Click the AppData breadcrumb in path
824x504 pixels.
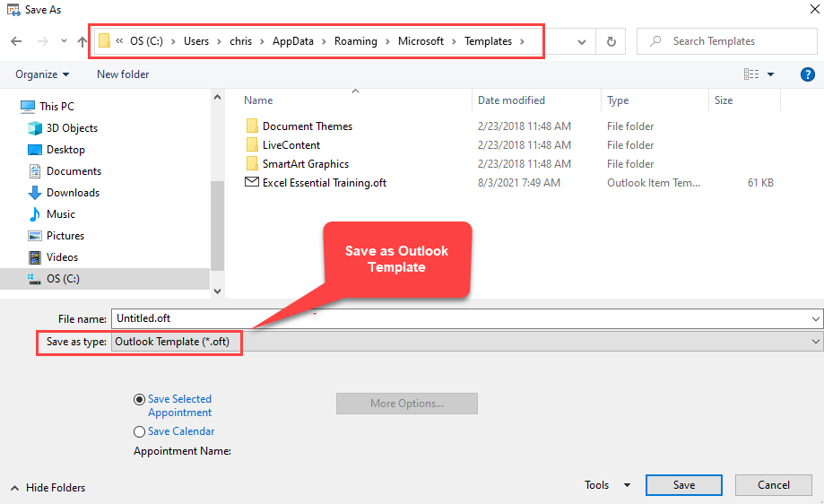292,41
